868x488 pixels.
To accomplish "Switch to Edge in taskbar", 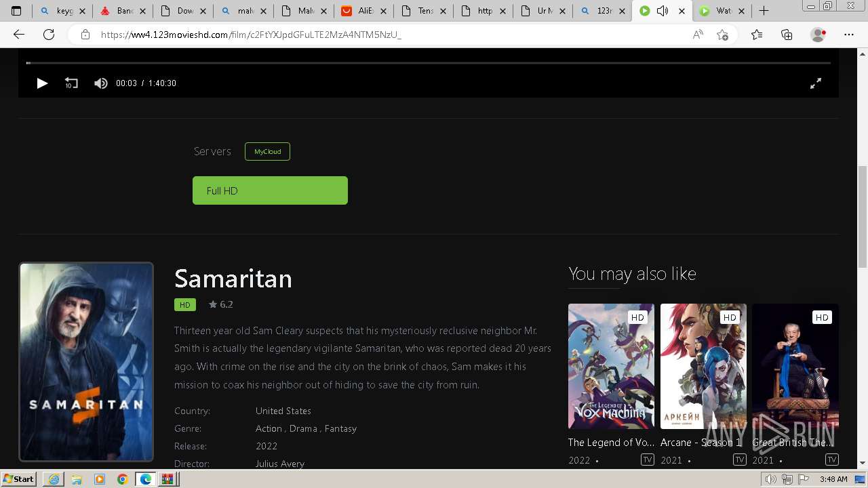I will pos(145,479).
